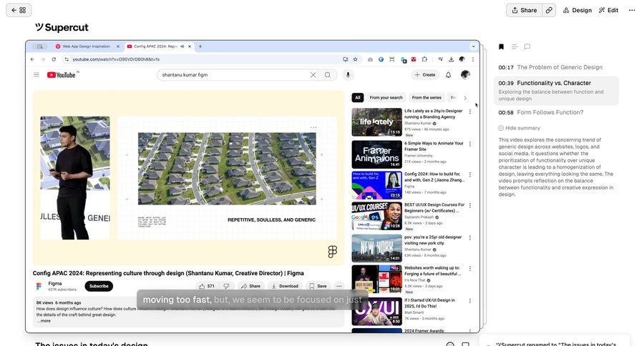Click the YouTube Create button
Screen dimensions: 644x346
425,75
